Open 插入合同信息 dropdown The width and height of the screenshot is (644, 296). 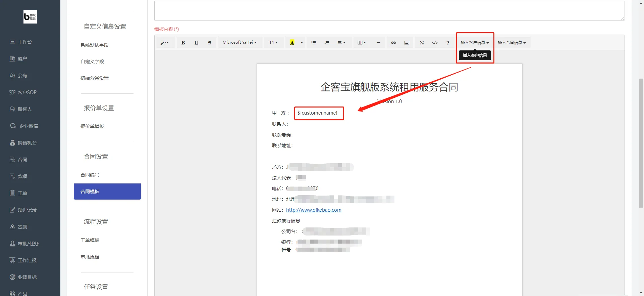[x=512, y=43]
